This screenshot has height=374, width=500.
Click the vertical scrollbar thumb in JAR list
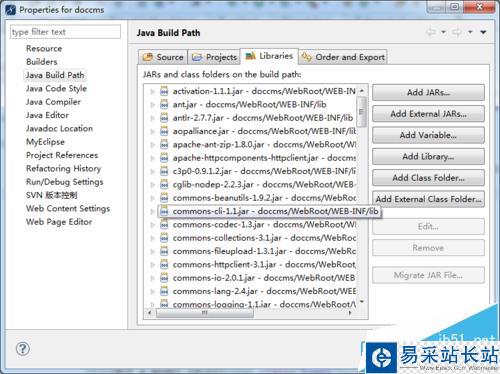pos(361,112)
